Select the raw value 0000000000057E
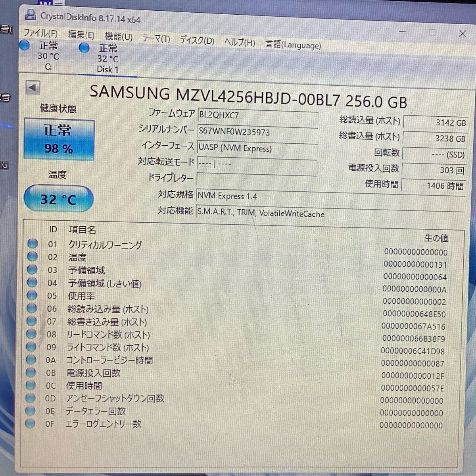Image resolution: width=476 pixels, height=476 pixels. (412, 388)
